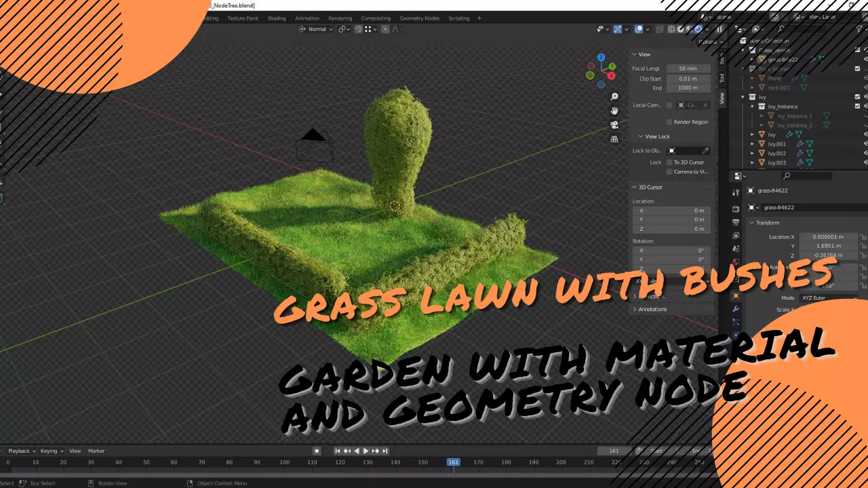This screenshot has height=488, width=868.
Task: Open the Tool properties tab icon
Action: click(x=736, y=193)
